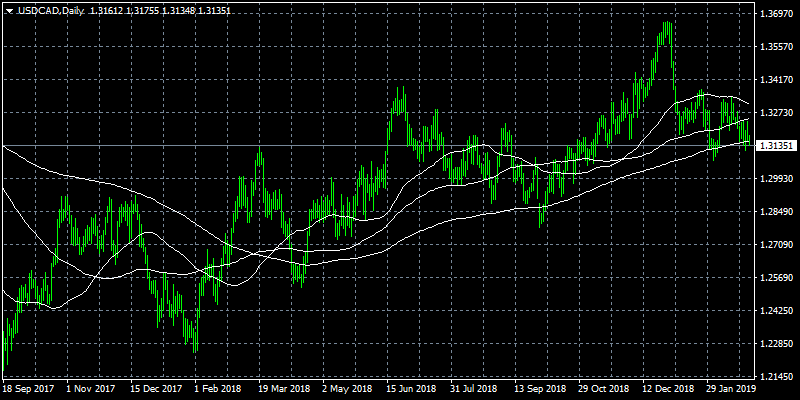Image resolution: width=800 pixels, height=400 pixels.
Task: Click the 13 Sep 2018 date label
Action: 538,388
